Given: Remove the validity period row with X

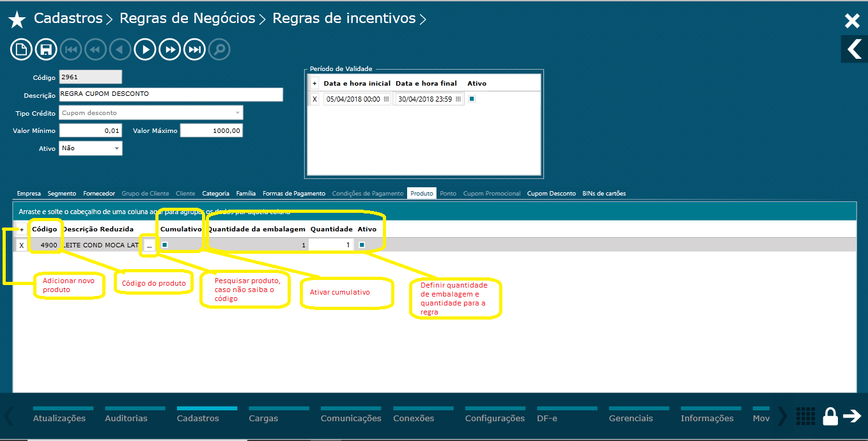Looking at the screenshot, I should coord(314,99).
